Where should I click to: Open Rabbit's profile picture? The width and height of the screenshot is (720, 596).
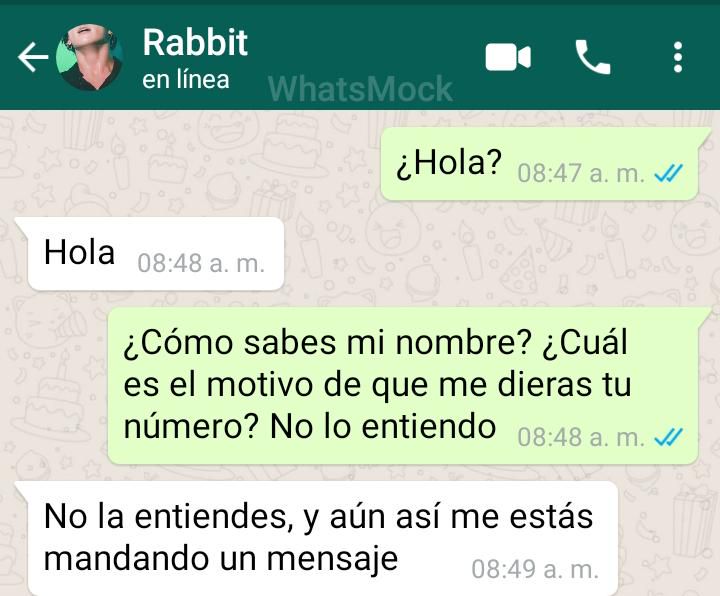(90, 57)
